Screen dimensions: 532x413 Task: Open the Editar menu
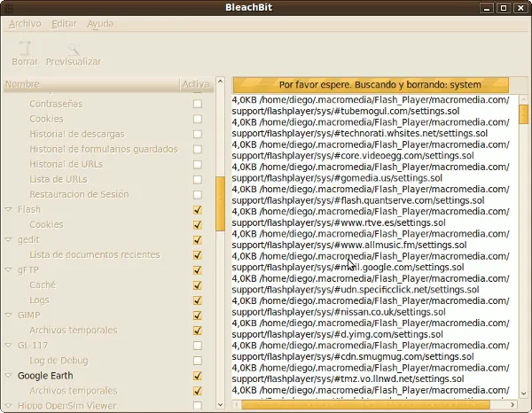(x=64, y=24)
